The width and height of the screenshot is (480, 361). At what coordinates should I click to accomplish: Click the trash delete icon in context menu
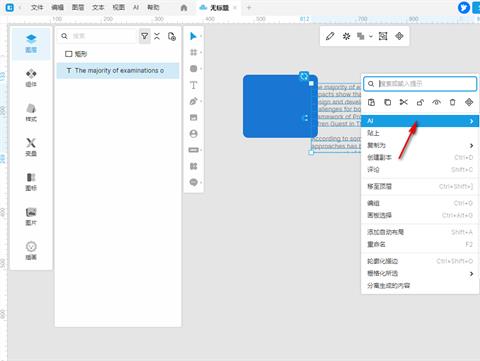click(x=452, y=102)
